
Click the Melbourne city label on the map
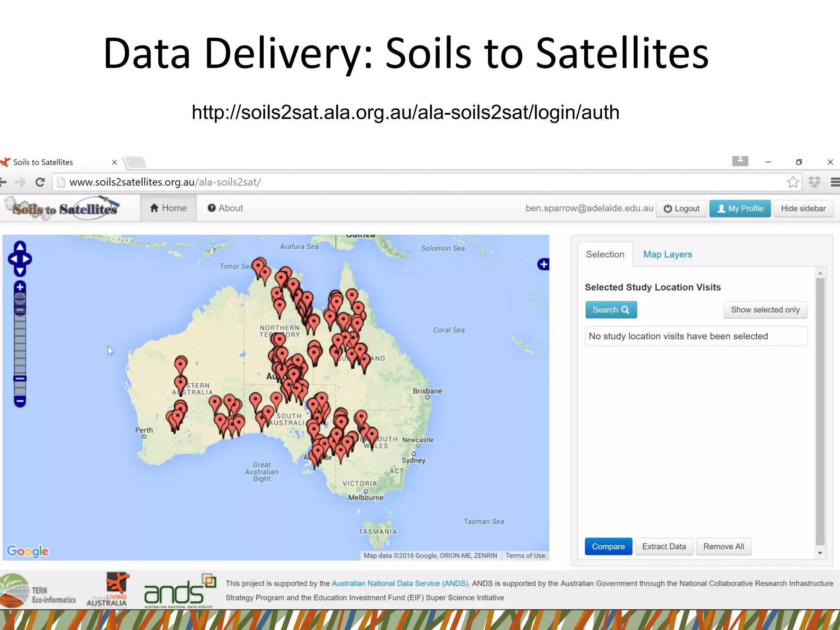366,498
